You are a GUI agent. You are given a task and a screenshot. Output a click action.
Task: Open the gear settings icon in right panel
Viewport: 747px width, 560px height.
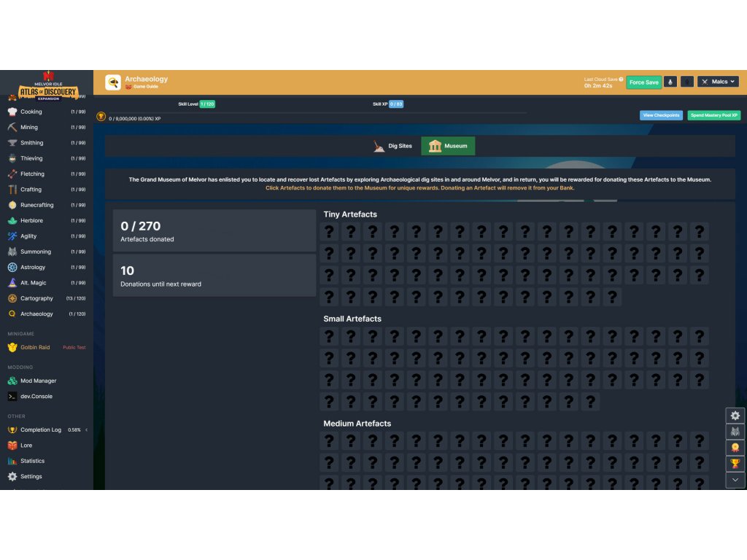click(735, 416)
